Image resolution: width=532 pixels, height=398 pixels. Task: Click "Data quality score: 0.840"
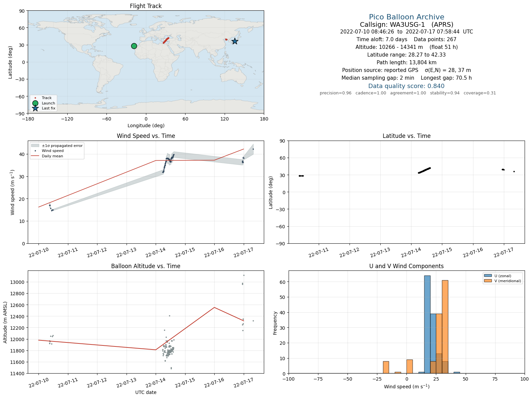coord(406,86)
